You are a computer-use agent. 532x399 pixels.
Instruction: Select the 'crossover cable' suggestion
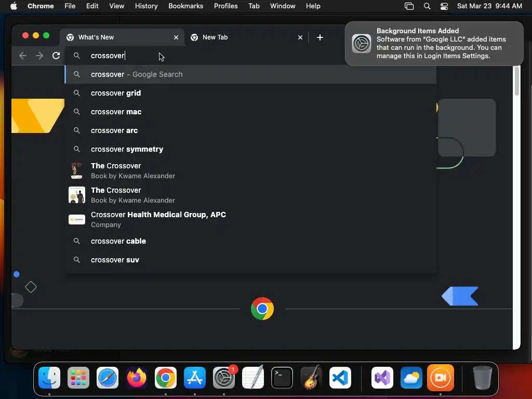tap(250, 241)
